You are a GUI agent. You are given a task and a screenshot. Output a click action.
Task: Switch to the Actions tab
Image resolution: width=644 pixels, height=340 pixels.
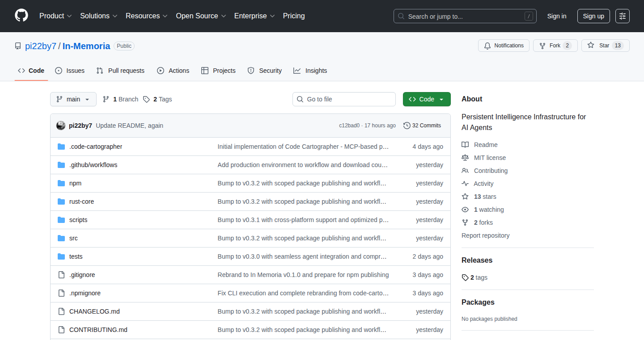[x=173, y=71]
